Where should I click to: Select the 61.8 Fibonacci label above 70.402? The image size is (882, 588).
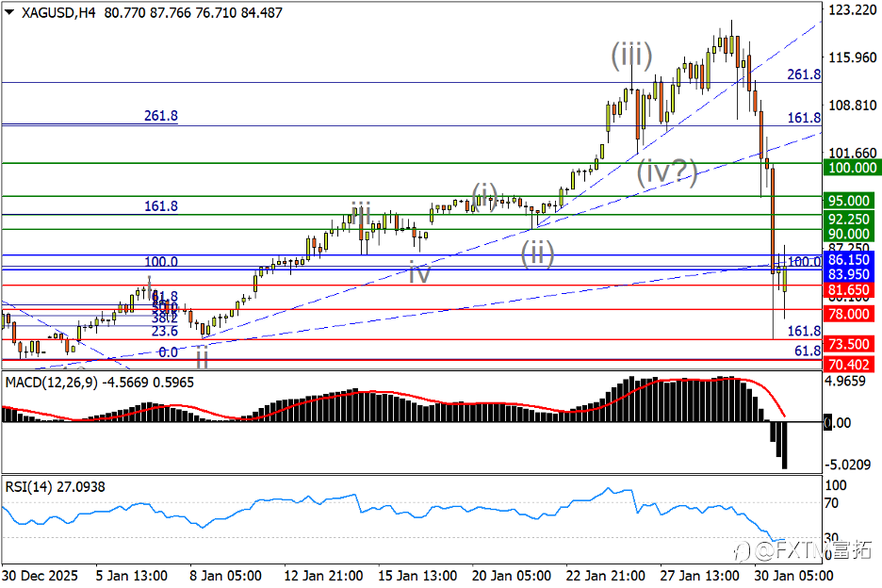pos(808,351)
